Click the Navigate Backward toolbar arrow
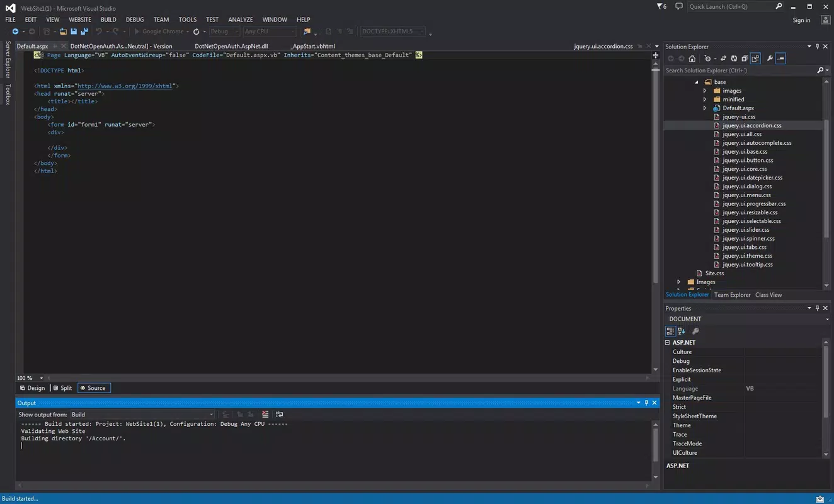Image resolution: width=834 pixels, height=504 pixels. click(14, 31)
